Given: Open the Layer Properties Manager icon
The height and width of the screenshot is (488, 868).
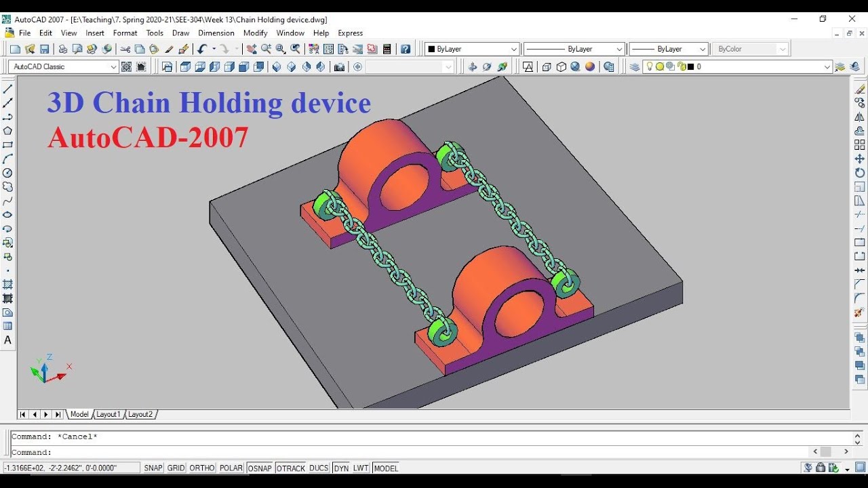Looking at the screenshot, I should click(635, 66).
